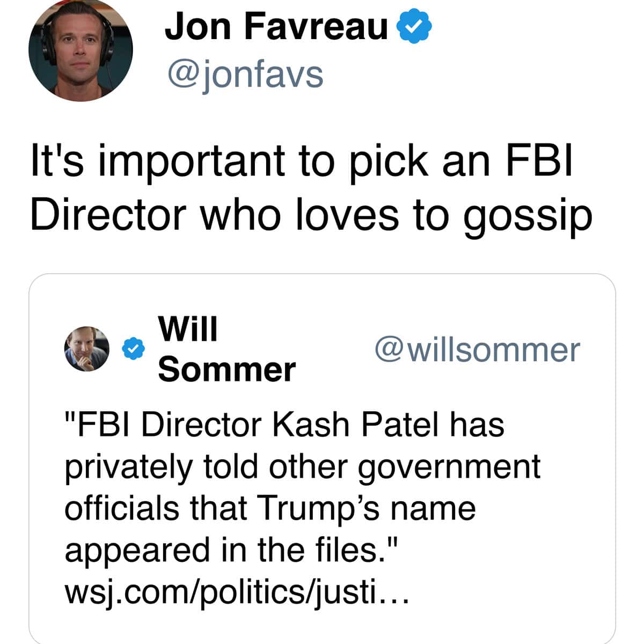This screenshot has height=644, width=644.
Task: Click Will Sommer's verified checkmark badge
Action: (x=133, y=349)
